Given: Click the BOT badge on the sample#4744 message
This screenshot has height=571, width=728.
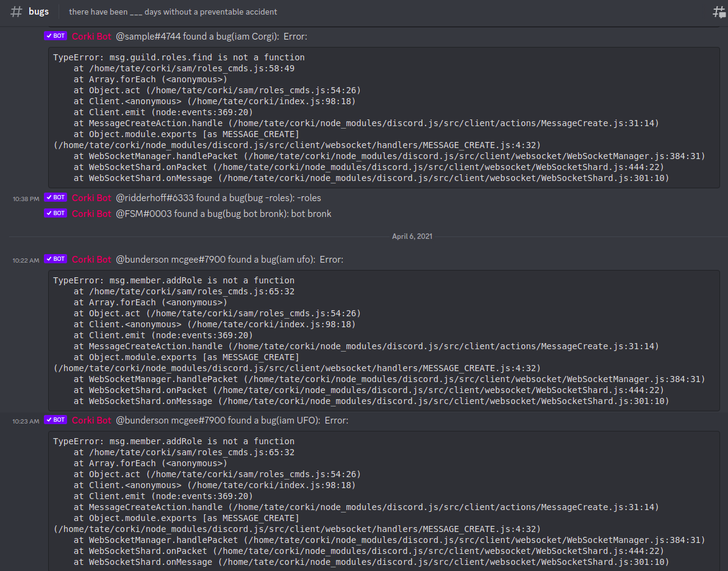Looking at the screenshot, I should pos(55,36).
